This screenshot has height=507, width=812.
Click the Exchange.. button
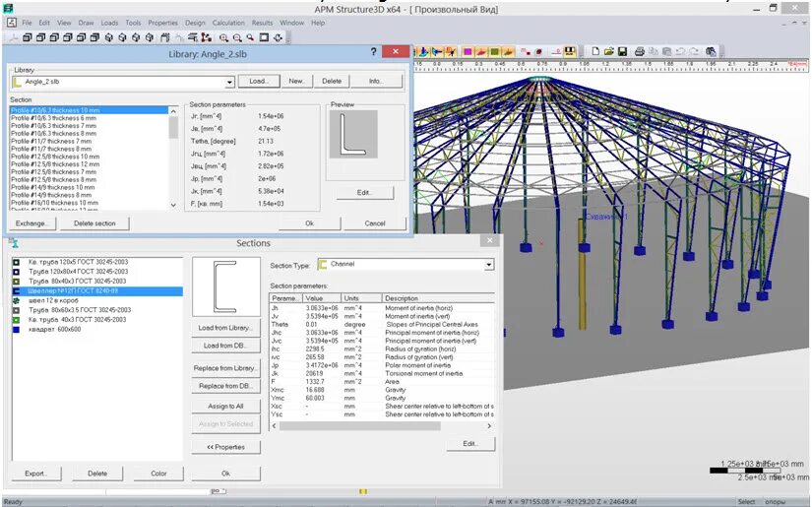(32, 223)
